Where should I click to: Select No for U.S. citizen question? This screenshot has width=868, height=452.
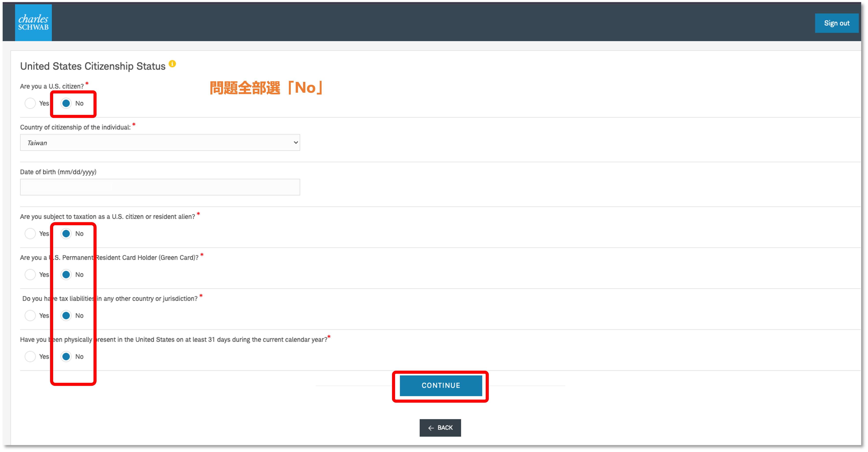pyautogui.click(x=66, y=103)
